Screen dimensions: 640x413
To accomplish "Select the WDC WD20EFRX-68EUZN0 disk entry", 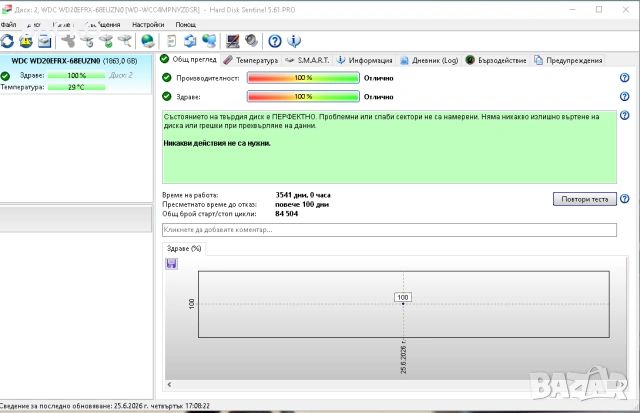I will [x=74, y=61].
